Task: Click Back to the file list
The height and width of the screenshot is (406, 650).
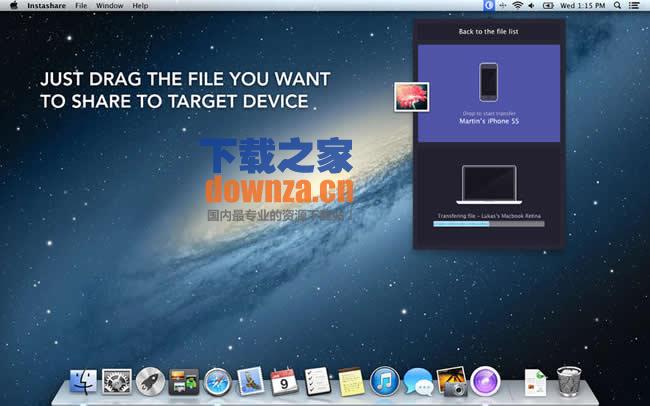Action: coord(488,32)
